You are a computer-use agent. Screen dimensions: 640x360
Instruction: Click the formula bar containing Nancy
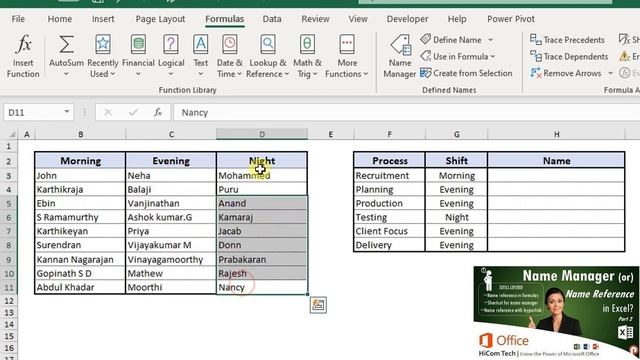click(406, 112)
